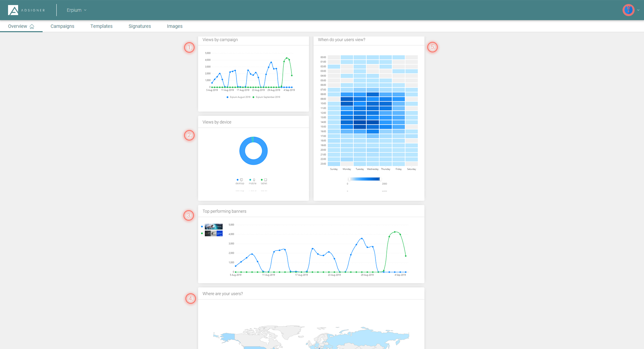644x349 pixels.
Task: Go to the Overview tab
Action: [21, 26]
